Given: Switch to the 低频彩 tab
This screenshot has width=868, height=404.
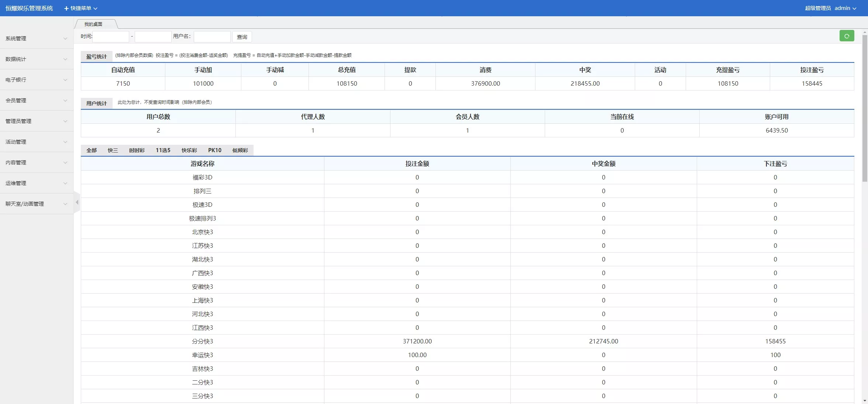Looking at the screenshot, I should tap(240, 150).
